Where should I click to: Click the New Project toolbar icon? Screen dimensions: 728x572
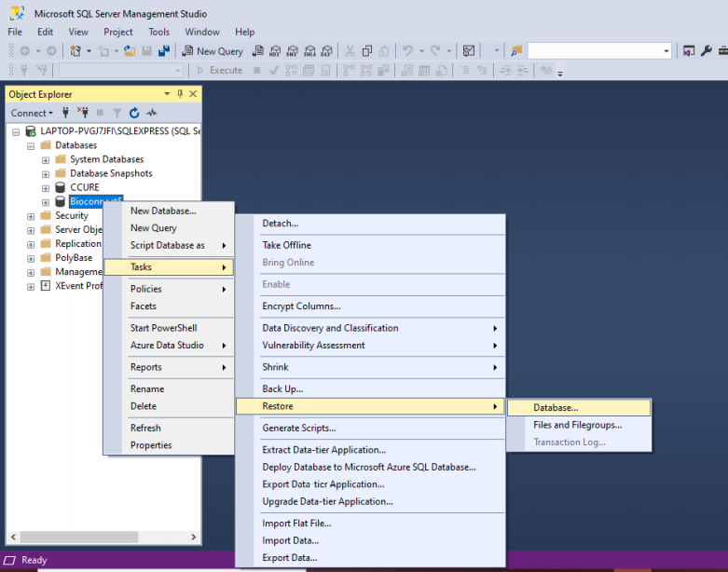(76, 51)
